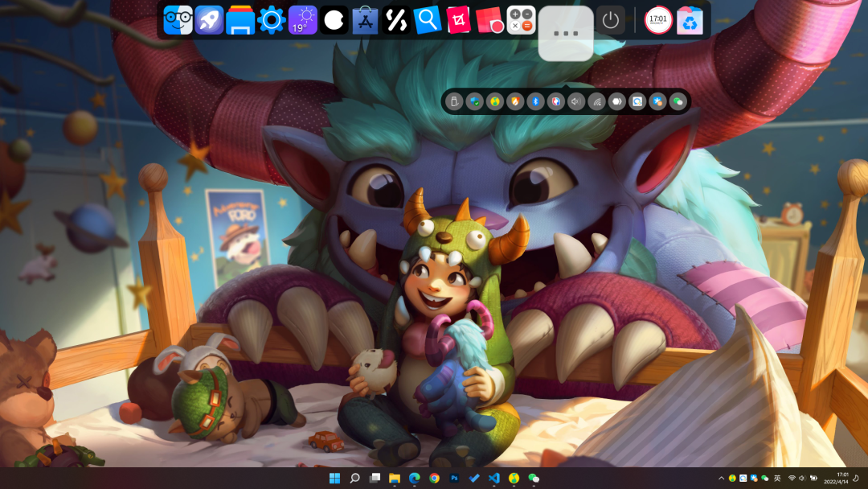
Task: Click the WeChat icon in the system tray
Action: tap(765, 478)
